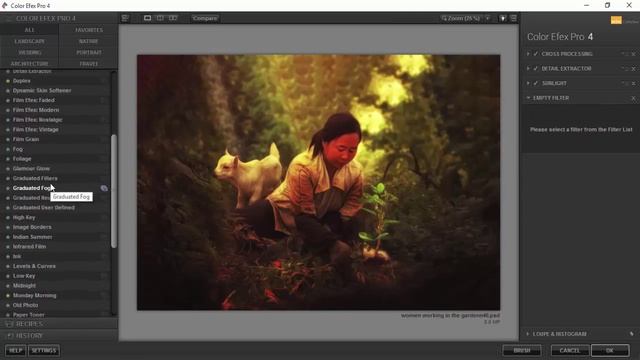This screenshot has height=360, width=640.
Task: Remove the Empty Filter with X
Action: [633, 98]
